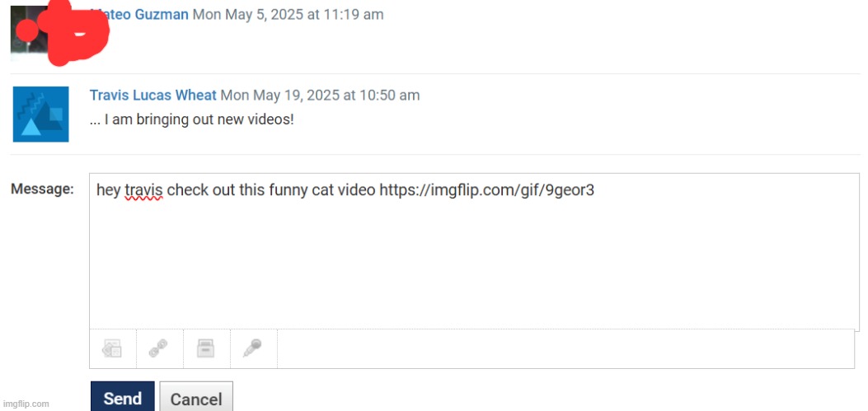This screenshot has width=868, height=411.
Task: Place cursor after 'funny cat video' text
Action: tap(377, 190)
